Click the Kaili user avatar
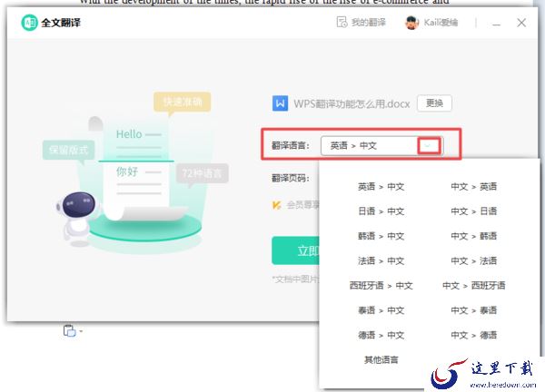The width and height of the screenshot is (545, 392). (x=411, y=23)
